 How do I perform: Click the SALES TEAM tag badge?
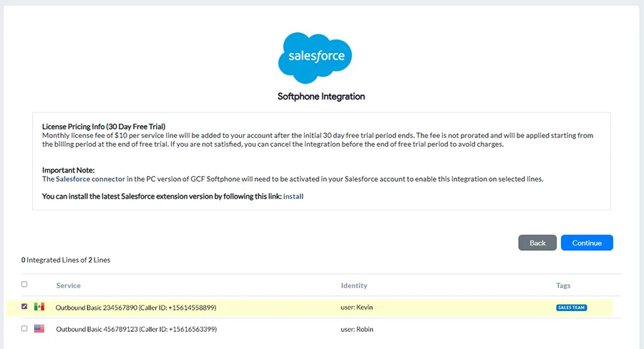(571, 308)
